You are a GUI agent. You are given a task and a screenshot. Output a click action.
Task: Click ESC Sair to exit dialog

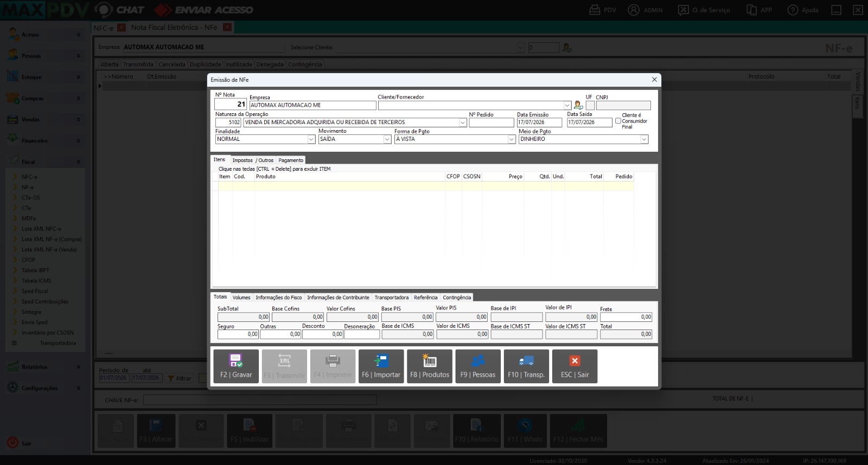pyautogui.click(x=575, y=366)
